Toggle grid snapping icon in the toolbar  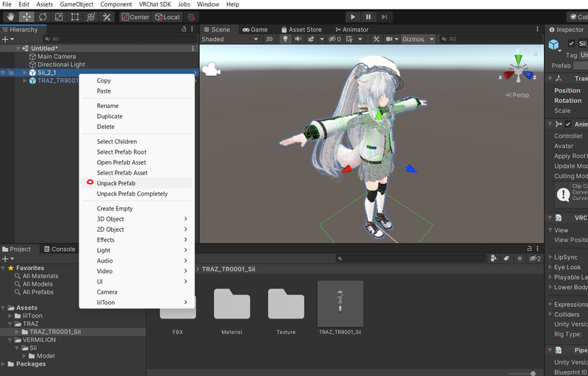click(191, 17)
